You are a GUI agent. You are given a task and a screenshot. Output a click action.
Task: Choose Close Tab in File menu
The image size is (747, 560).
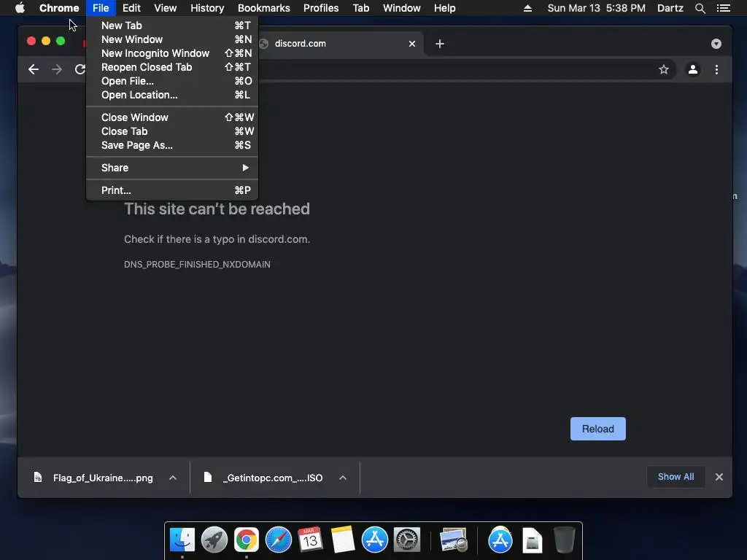coord(172,131)
